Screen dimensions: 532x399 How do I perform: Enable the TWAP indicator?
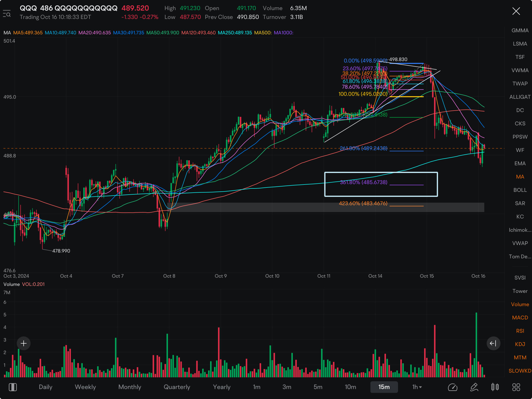tap(520, 84)
